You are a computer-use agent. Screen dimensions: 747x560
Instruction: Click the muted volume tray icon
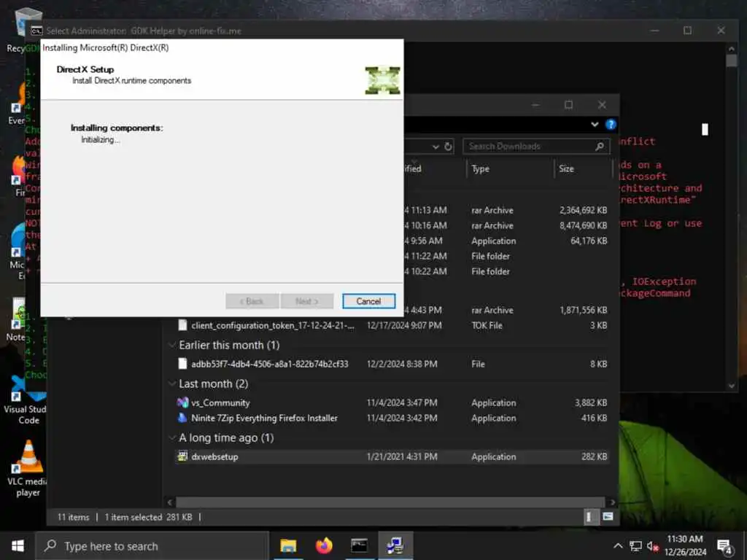coord(653,546)
